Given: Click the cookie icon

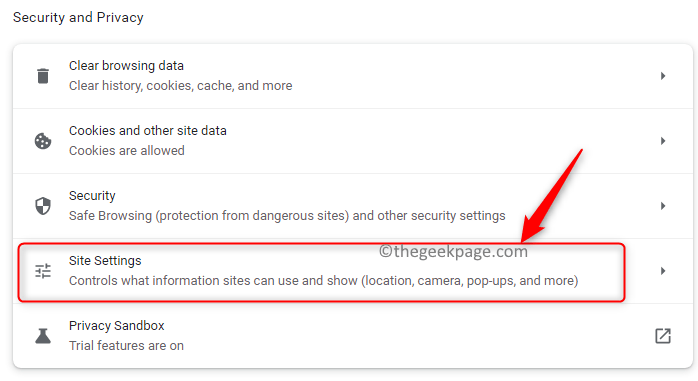Looking at the screenshot, I should point(43,141).
